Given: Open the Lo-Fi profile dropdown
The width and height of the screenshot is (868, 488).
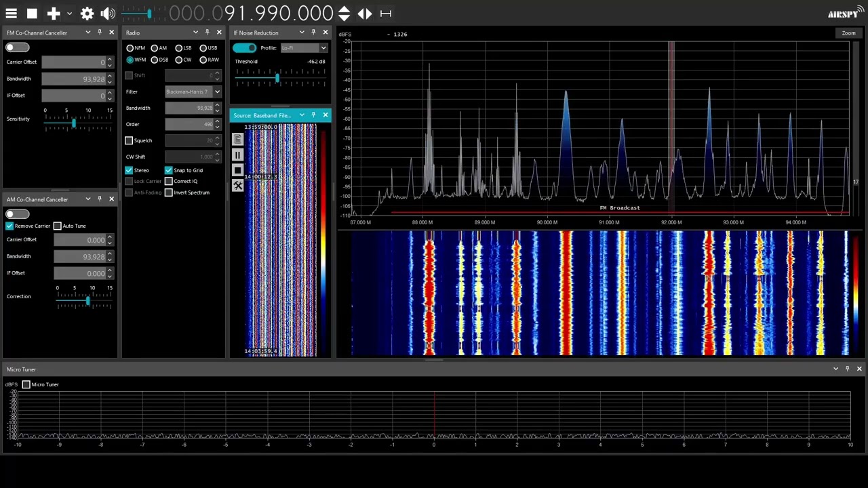Looking at the screenshot, I should click(x=304, y=48).
